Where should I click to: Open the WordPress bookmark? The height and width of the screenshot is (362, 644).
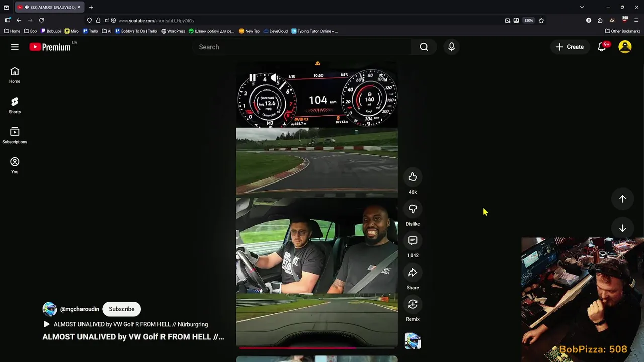tap(173, 31)
